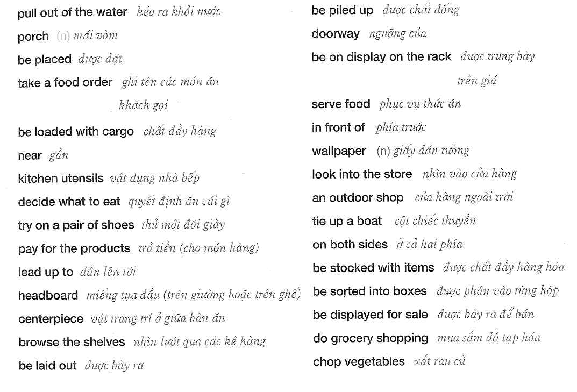Click 'tie up a boat' phrase

pos(347,221)
